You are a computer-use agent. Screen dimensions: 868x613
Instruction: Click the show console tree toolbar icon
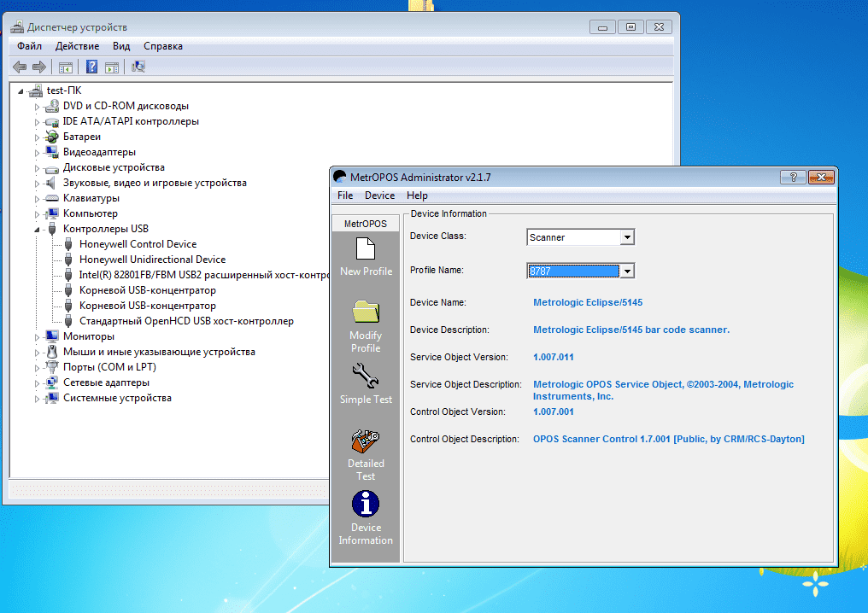65,67
